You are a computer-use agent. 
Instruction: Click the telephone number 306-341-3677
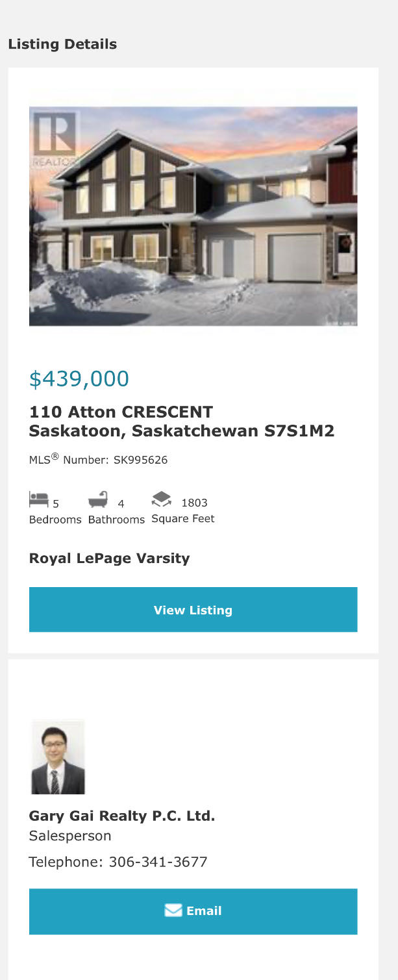(x=158, y=862)
